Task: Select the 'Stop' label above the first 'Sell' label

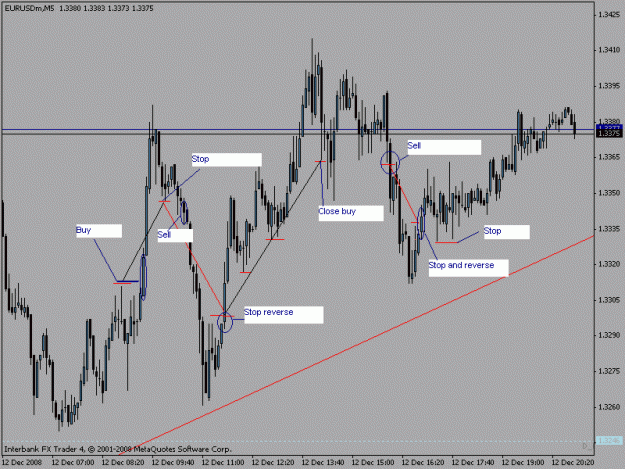Action: 226,159
